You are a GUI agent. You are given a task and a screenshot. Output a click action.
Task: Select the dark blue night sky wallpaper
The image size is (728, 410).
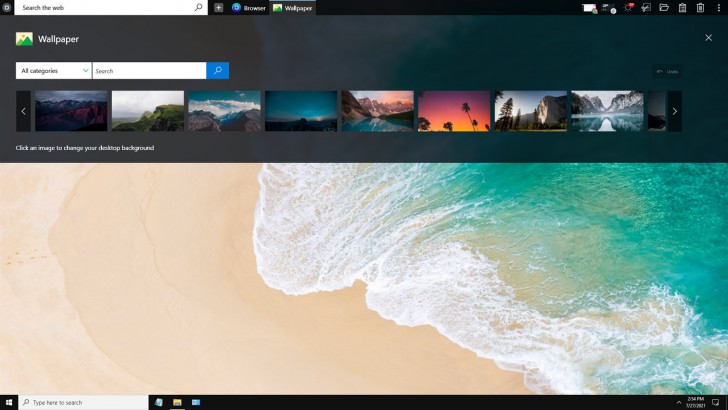point(301,111)
